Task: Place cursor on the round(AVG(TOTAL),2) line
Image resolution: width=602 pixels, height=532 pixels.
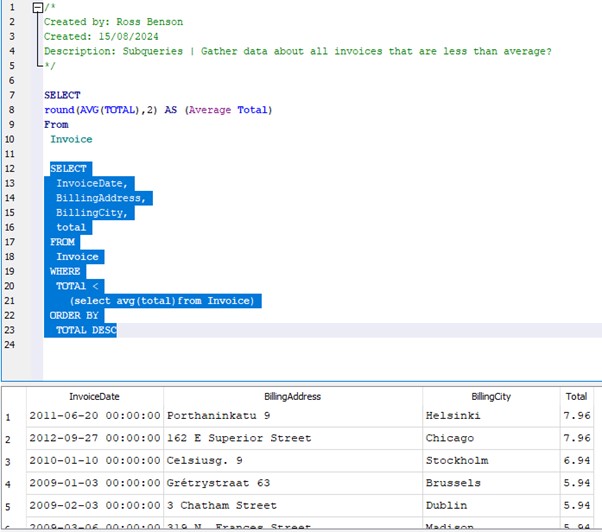Action: (158, 110)
